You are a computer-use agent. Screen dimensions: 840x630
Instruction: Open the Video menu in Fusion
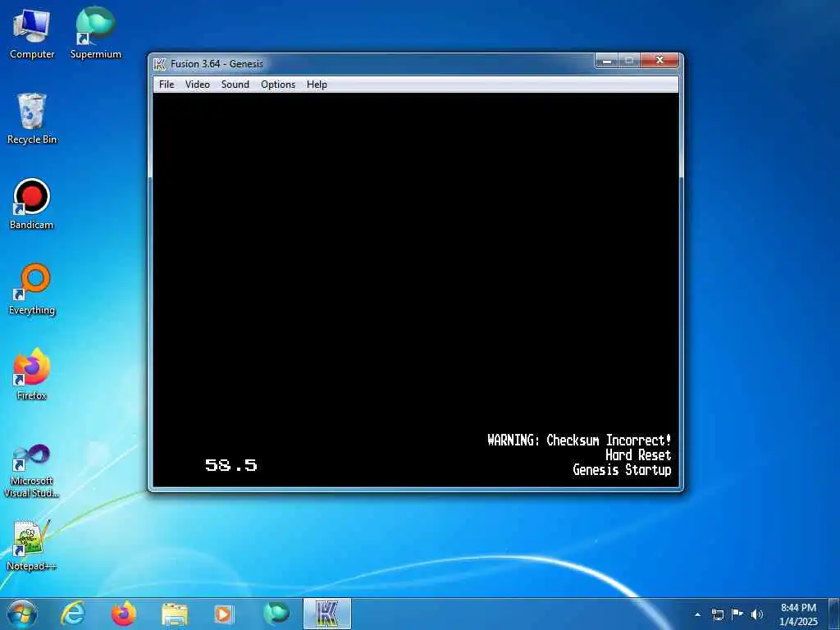[197, 84]
